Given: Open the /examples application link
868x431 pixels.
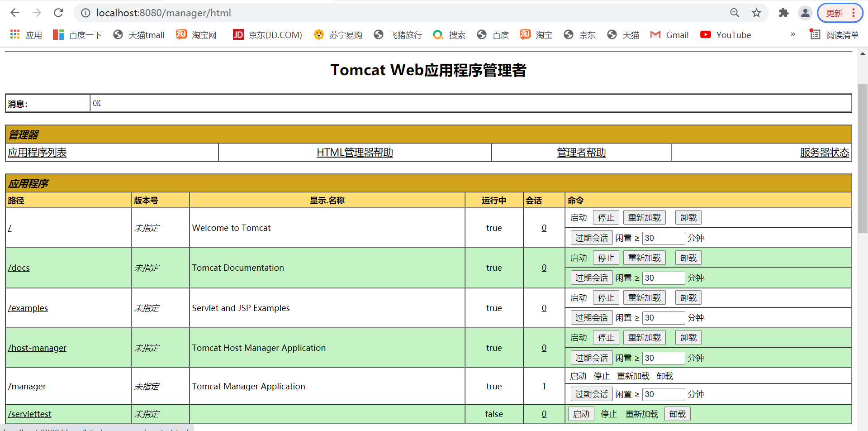Looking at the screenshot, I should click(28, 308).
